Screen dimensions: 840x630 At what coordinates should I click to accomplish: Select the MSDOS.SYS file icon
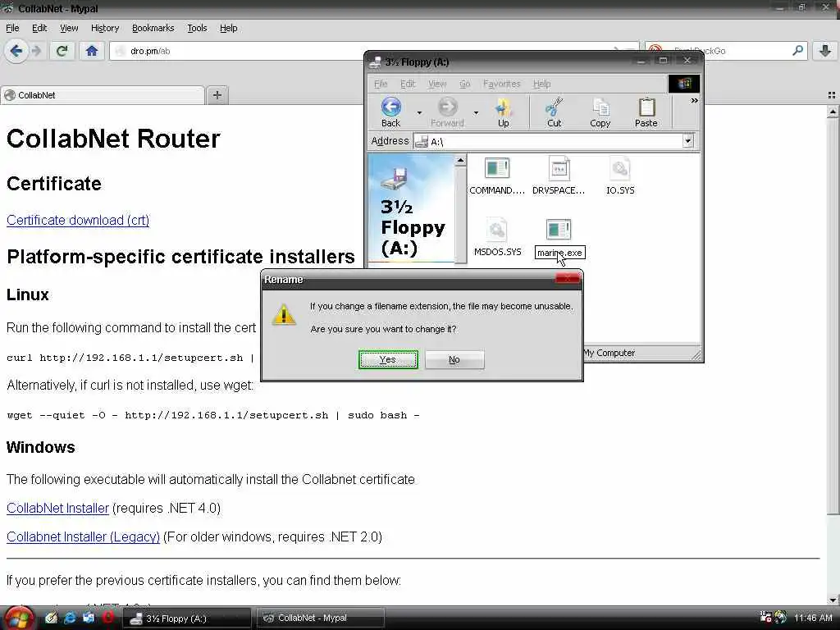[x=497, y=230]
